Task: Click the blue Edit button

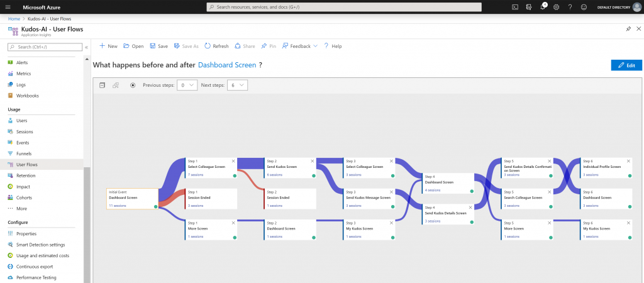Action: coord(626,65)
